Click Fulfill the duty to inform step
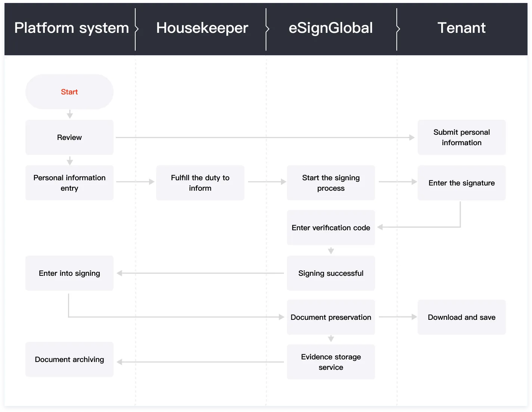 [200, 183]
